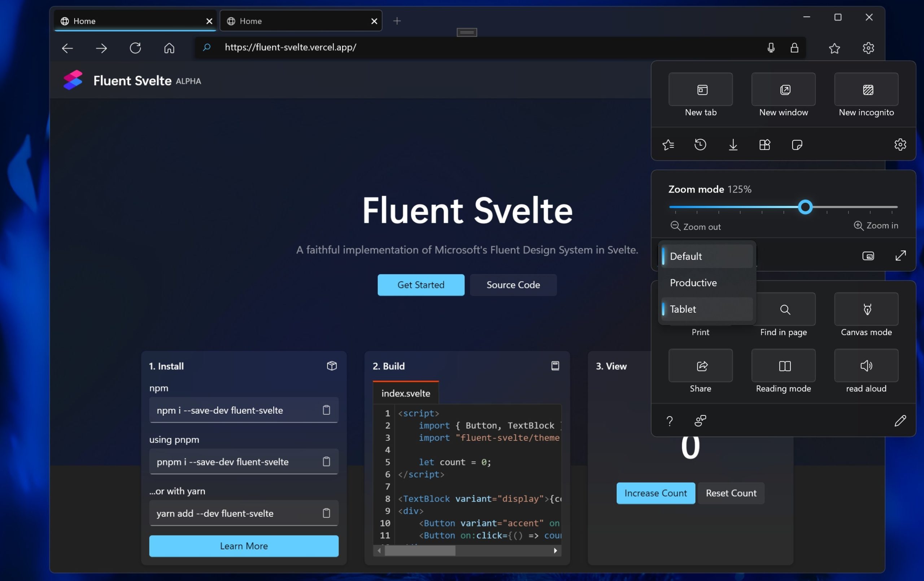Open Find in page tool

coord(785,309)
